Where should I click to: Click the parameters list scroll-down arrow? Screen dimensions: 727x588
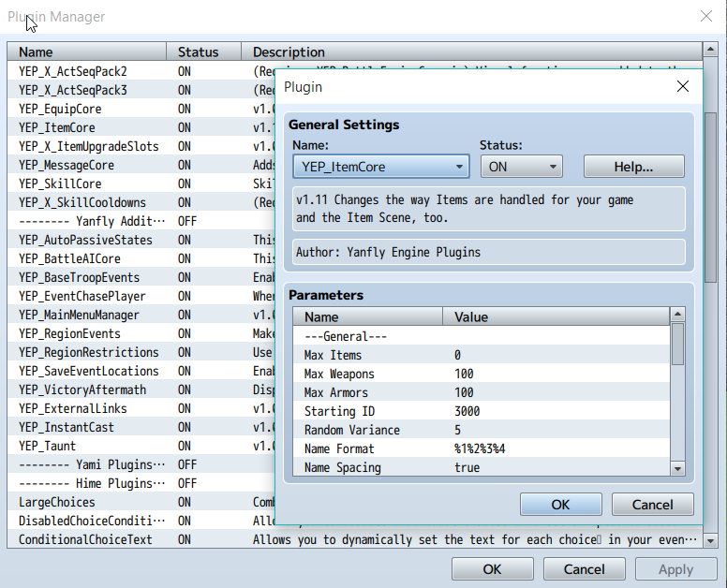pos(677,468)
